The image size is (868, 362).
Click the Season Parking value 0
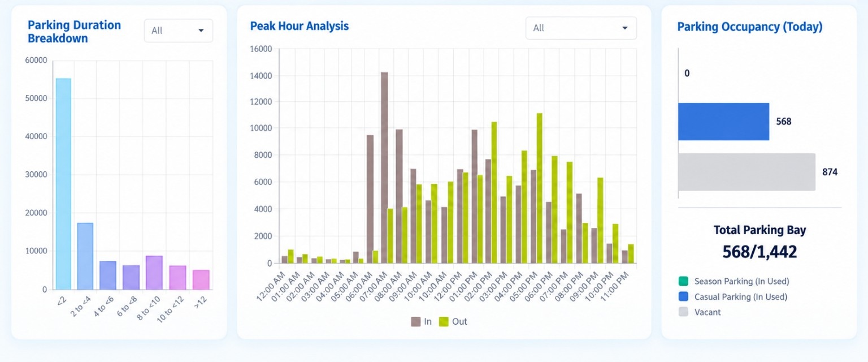(687, 73)
